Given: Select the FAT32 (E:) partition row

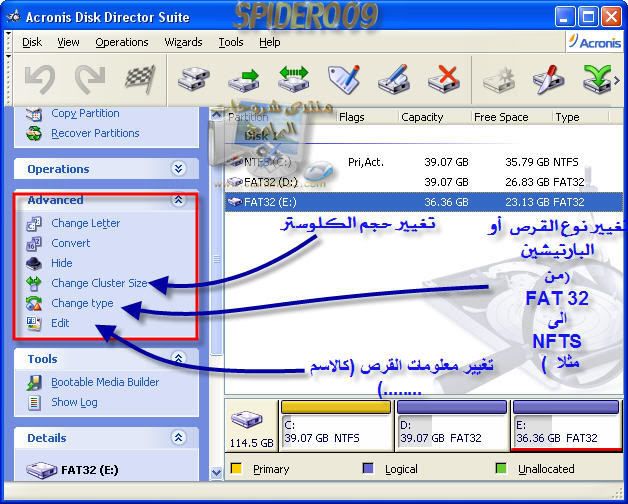Looking at the screenshot, I should pos(424,202).
